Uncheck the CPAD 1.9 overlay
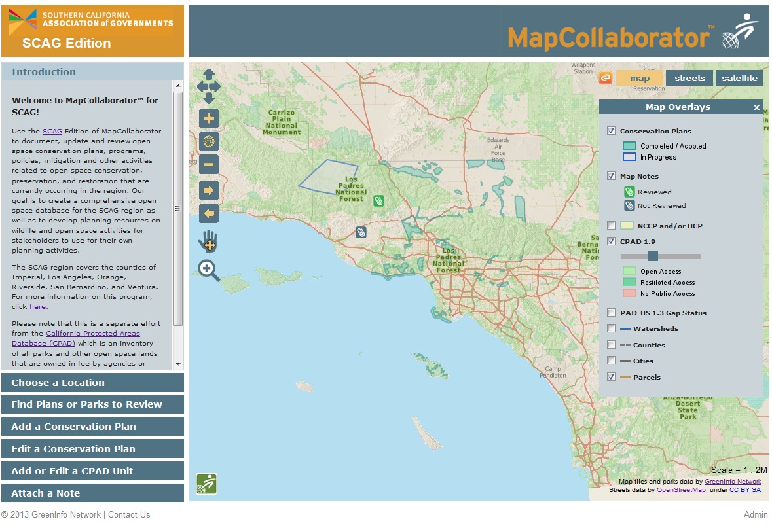 click(611, 241)
